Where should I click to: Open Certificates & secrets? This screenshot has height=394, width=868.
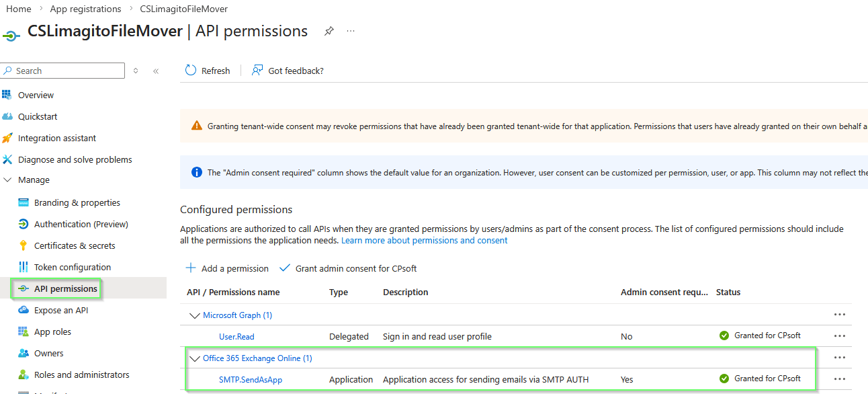(76, 245)
